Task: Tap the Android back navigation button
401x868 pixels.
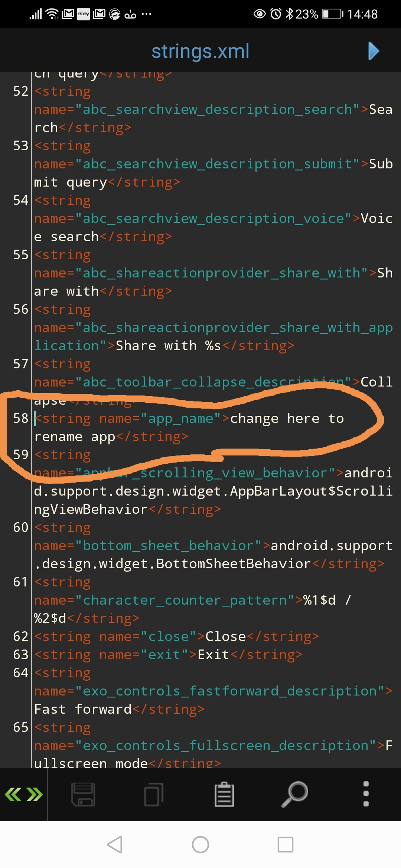Action: tap(115, 845)
